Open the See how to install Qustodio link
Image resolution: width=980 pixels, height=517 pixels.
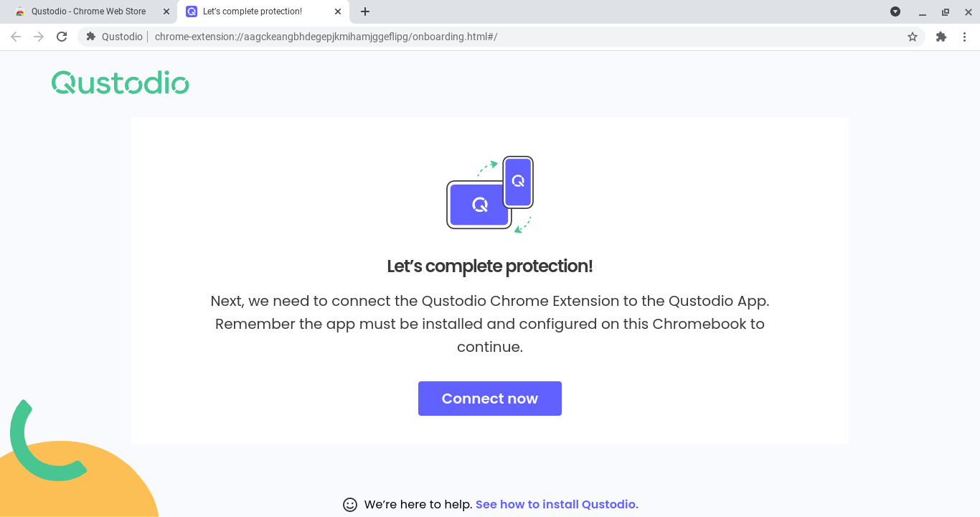[x=557, y=504]
